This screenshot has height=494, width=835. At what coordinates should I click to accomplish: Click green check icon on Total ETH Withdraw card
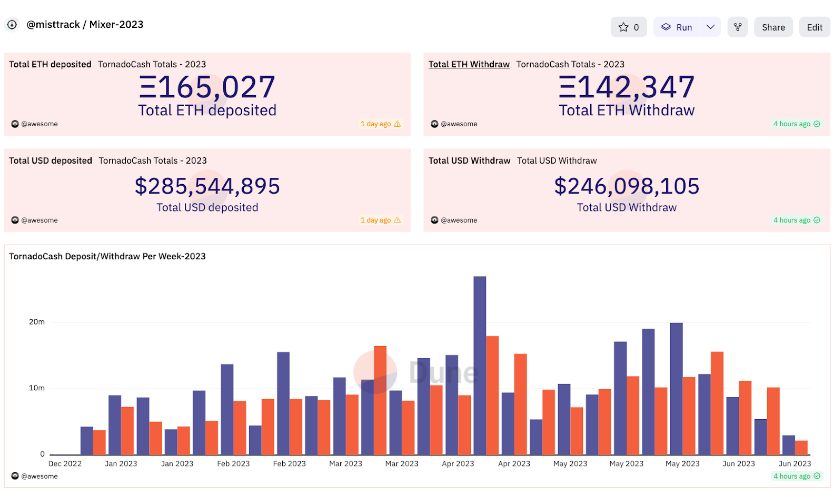[817, 124]
